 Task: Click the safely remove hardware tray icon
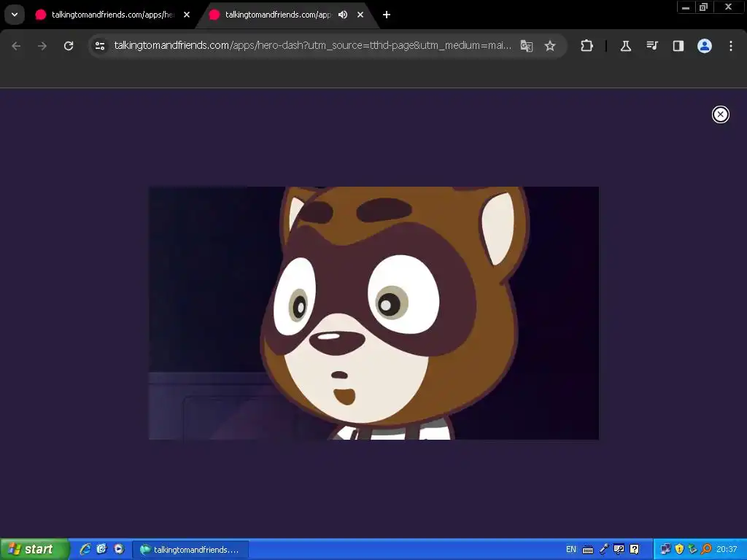pyautogui.click(x=693, y=549)
